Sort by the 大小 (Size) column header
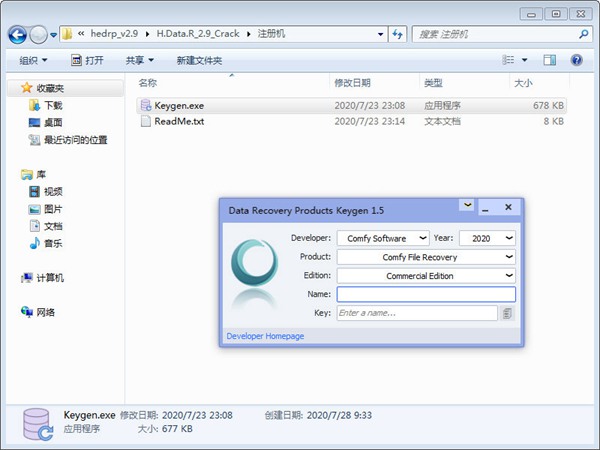The height and width of the screenshot is (450, 600). coord(523,83)
